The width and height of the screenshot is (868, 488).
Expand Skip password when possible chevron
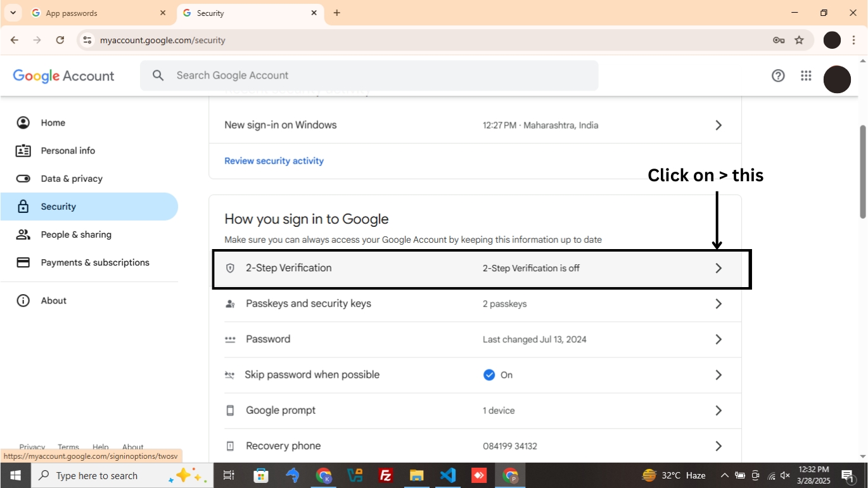click(718, 375)
